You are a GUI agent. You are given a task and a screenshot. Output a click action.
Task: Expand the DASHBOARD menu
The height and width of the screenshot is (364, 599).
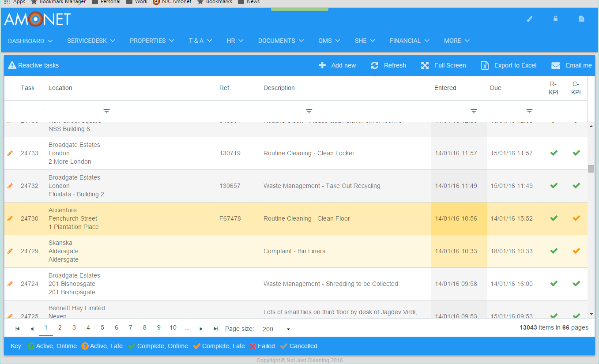[30, 41]
